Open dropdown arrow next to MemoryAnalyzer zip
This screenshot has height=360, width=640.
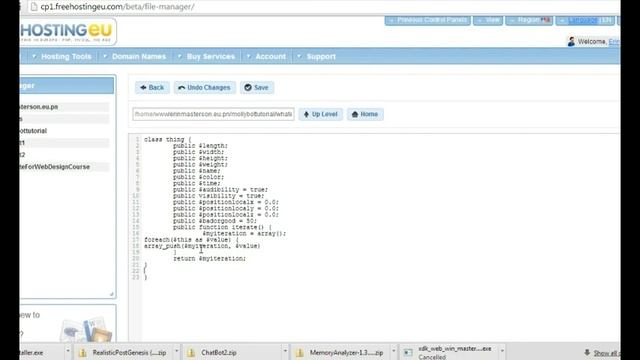393,351
